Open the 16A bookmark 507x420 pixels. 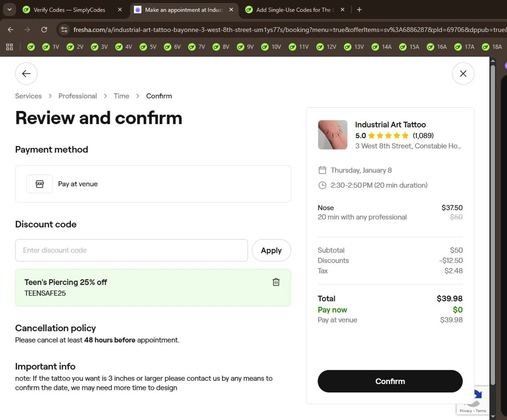click(437, 47)
